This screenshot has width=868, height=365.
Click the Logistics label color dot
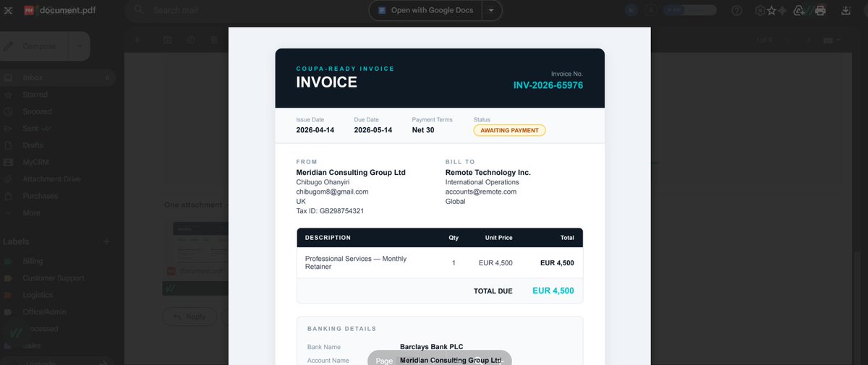8,295
